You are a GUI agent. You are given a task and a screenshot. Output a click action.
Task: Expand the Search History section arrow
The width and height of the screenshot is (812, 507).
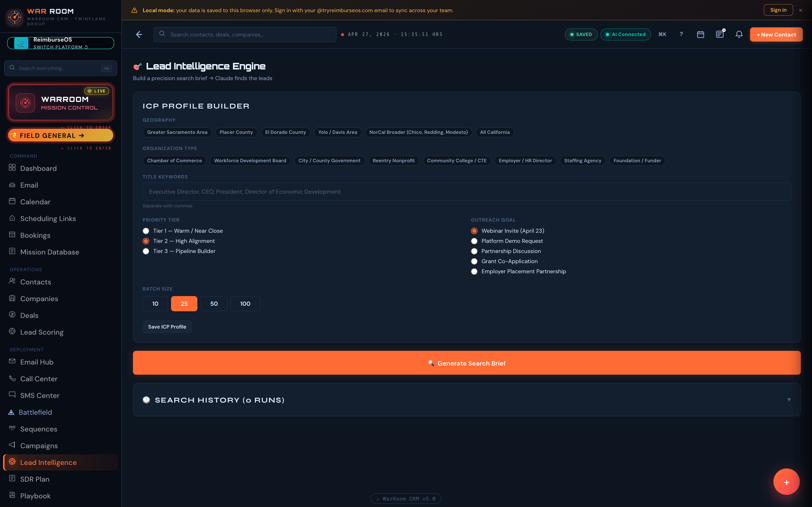pyautogui.click(x=789, y=400)
